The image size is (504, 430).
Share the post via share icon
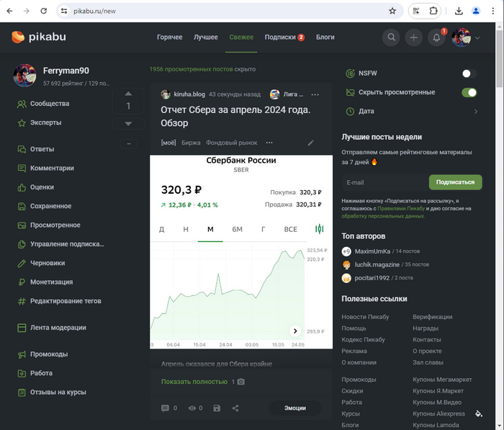(235, 408)
